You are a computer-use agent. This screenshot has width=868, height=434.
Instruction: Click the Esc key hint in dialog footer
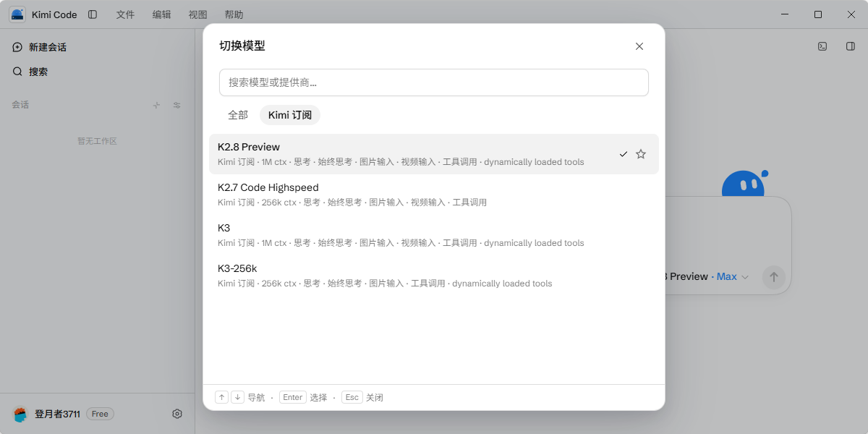click(352, 397)
